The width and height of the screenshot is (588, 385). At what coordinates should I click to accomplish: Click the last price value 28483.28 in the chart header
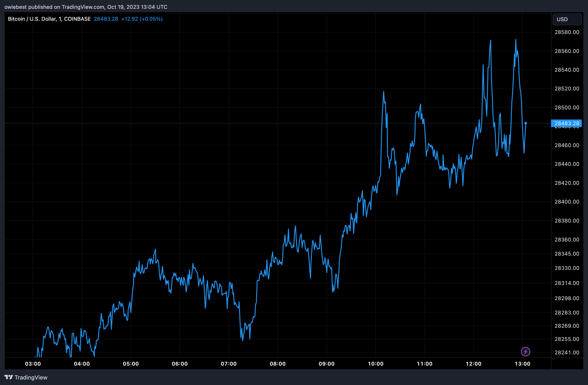[106, 19]
